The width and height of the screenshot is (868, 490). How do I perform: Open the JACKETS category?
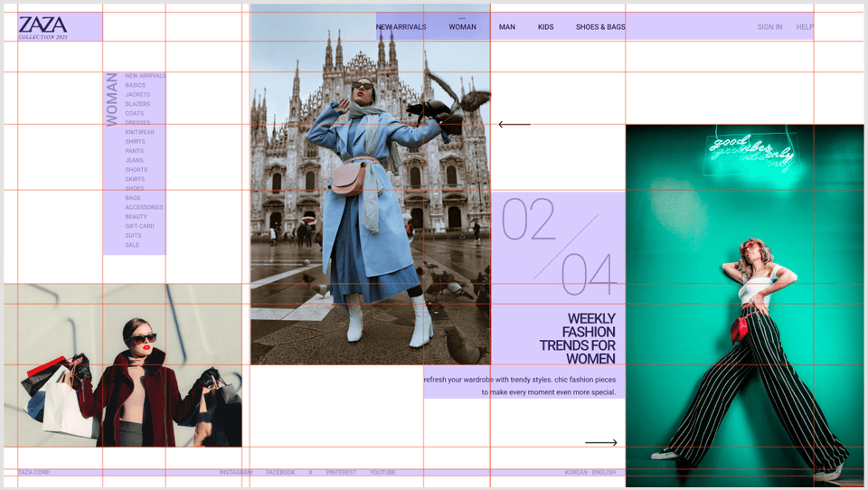click(137, 95)
